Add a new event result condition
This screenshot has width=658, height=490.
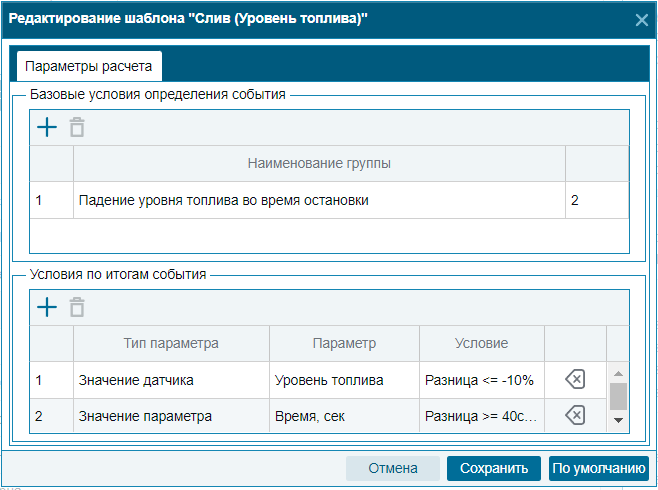coord(47,307)
